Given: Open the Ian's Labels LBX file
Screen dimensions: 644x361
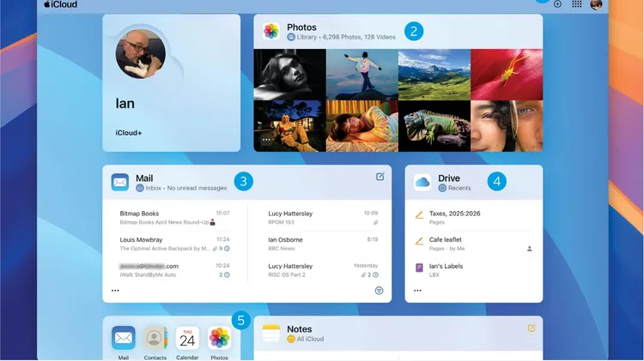Looking at the screenshot, I should tap(473, 270).
